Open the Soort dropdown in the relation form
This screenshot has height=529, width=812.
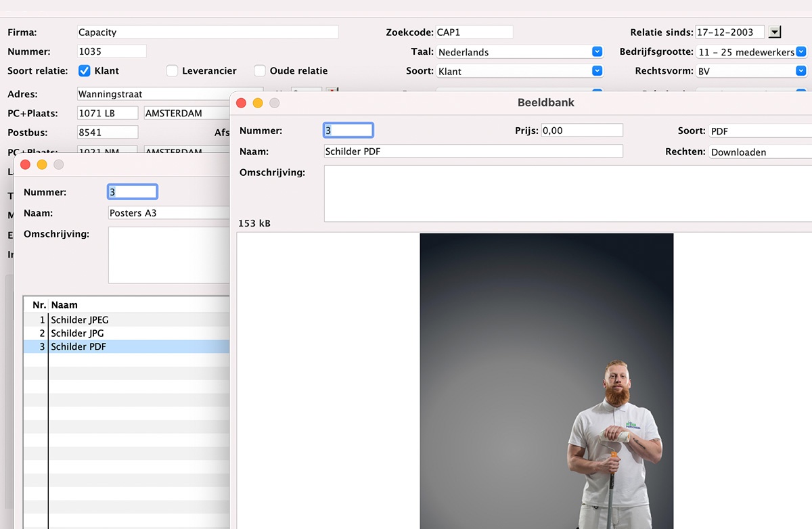tap(520, 70)
